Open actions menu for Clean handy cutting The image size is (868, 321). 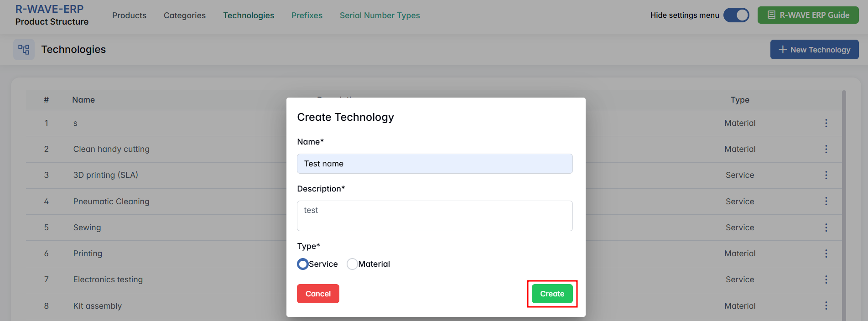(826, 149)
